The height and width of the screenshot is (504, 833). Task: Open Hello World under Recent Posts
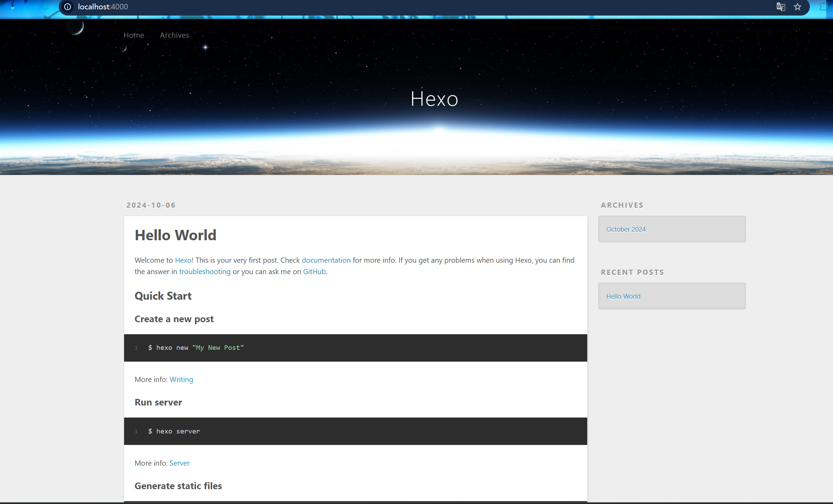click(623, 296)
